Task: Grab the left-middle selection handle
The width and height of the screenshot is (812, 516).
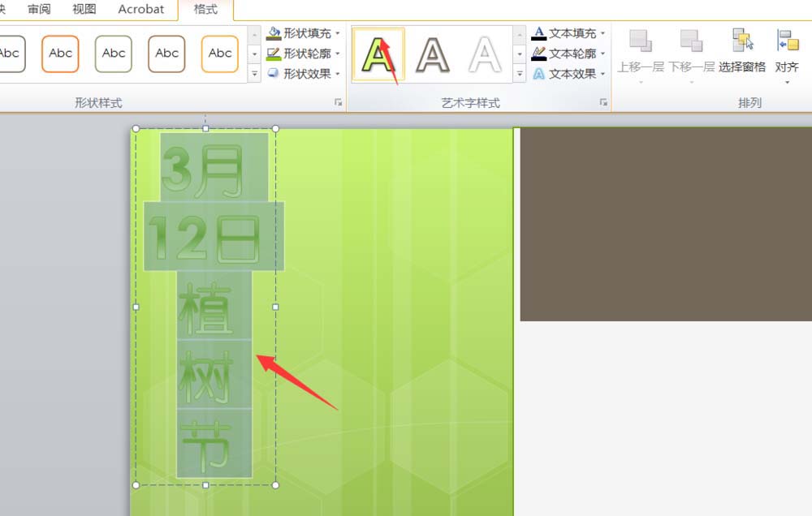Action: point(136,307)
